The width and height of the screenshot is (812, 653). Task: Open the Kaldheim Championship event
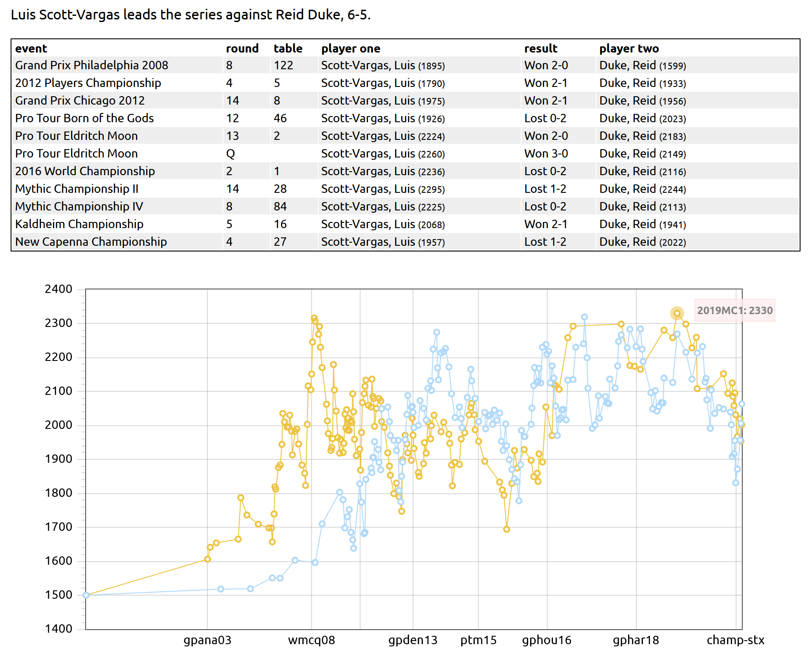79,224
